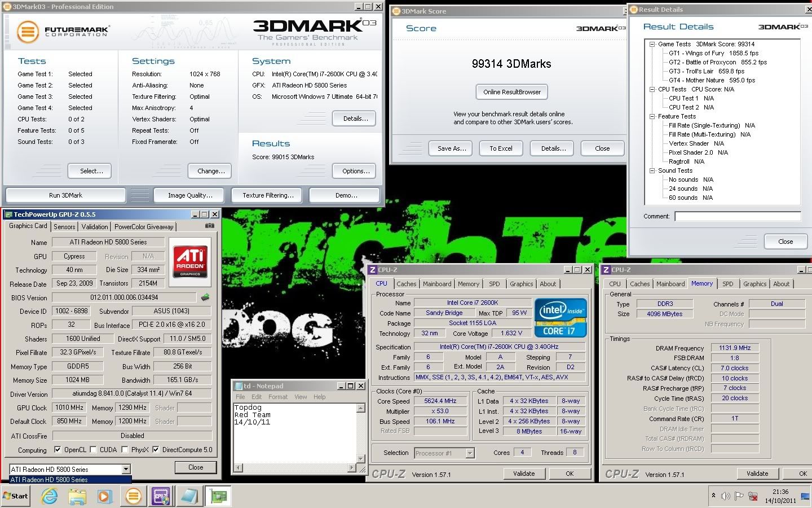The image size is (812, 508).
Task: Open Caches tab in CPU-Z processor window
Action: pyautogui.click(x=406, y=284)
